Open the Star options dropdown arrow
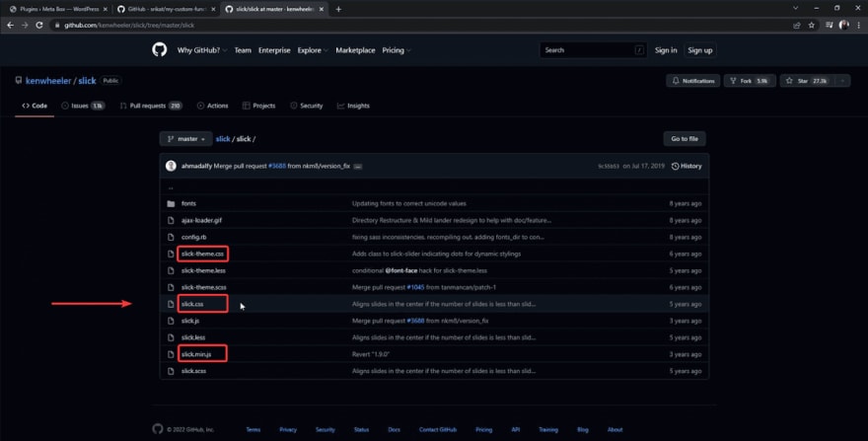Viewport: 868px width, 441px height. (842, 81)
